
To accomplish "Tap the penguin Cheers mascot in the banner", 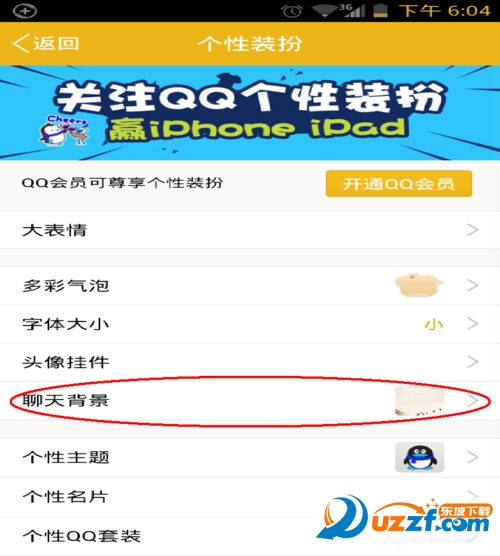I will point(64,130).
